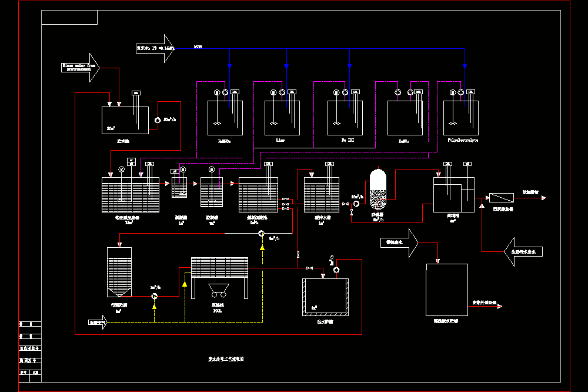Click the 2 m³/h pump below the press
This screenshot has height=392, width=588.
pos(154,296)
